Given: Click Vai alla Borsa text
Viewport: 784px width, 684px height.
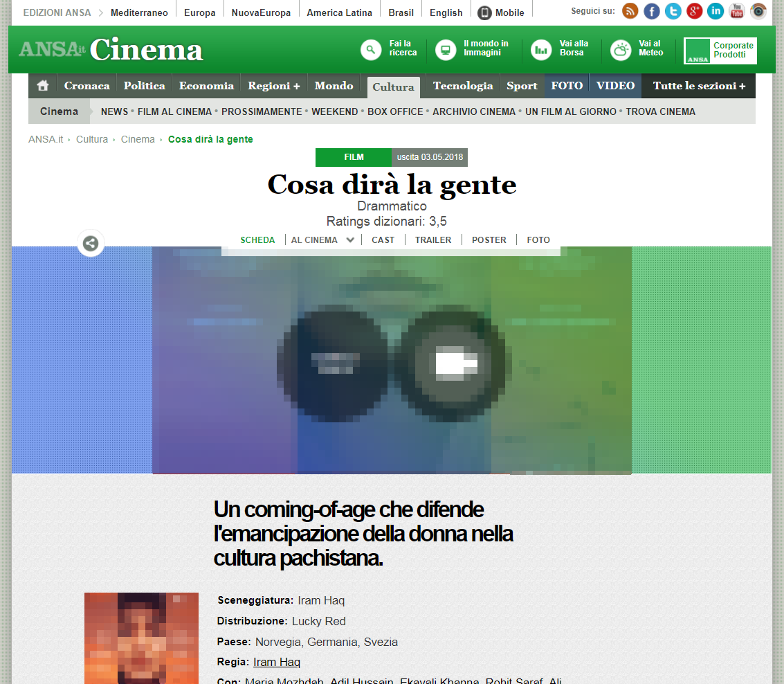Looking at the screenshot, I should click(x=574, y=48).
